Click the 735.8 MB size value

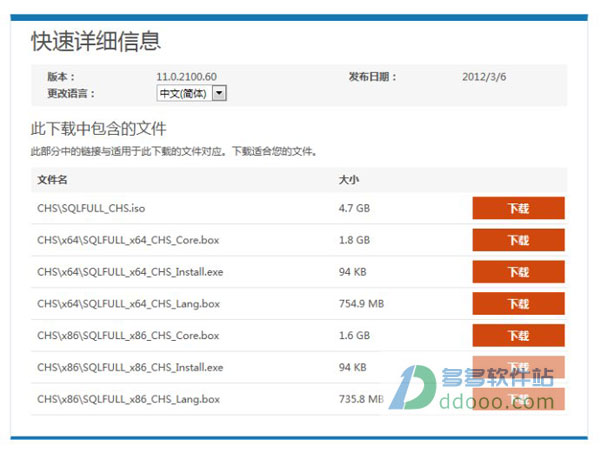click(361, 399)
